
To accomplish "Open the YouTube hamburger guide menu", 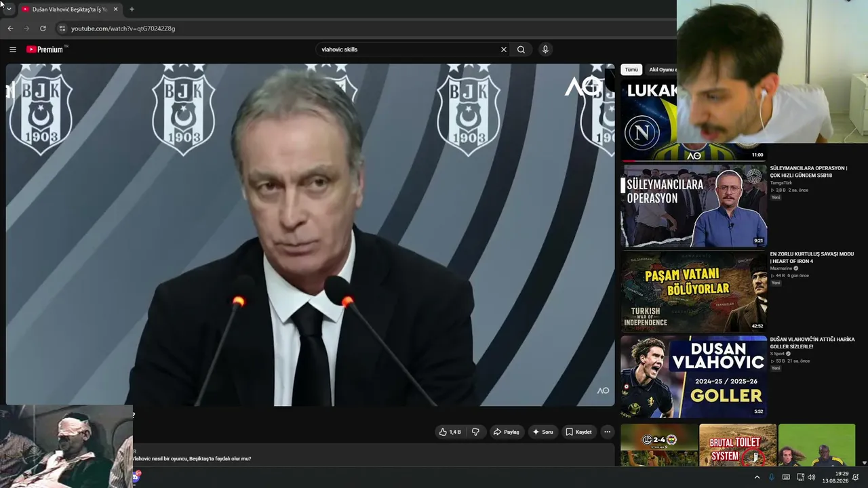I will 13,49.
